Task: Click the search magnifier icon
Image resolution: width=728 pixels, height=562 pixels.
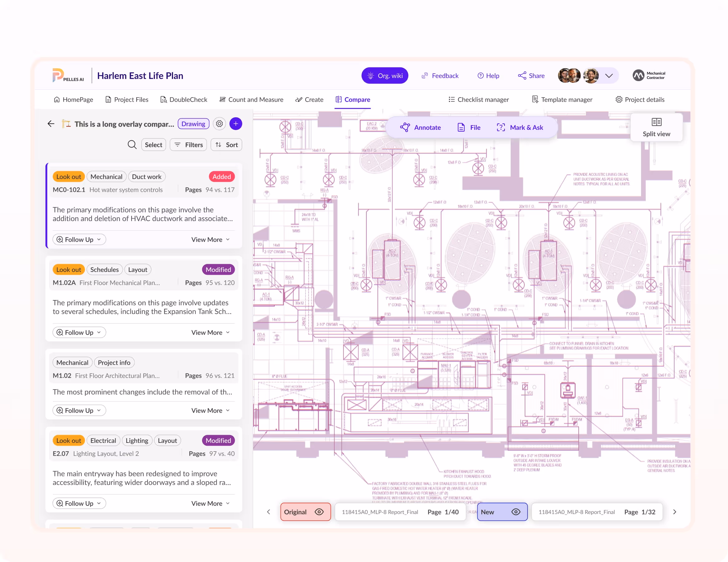Action: click(132, 145)
